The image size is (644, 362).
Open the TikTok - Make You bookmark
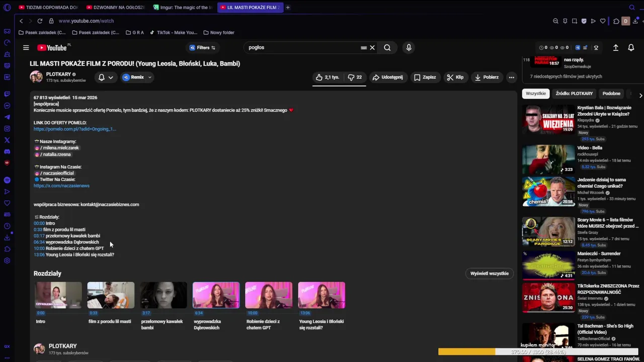coord(173,33)
